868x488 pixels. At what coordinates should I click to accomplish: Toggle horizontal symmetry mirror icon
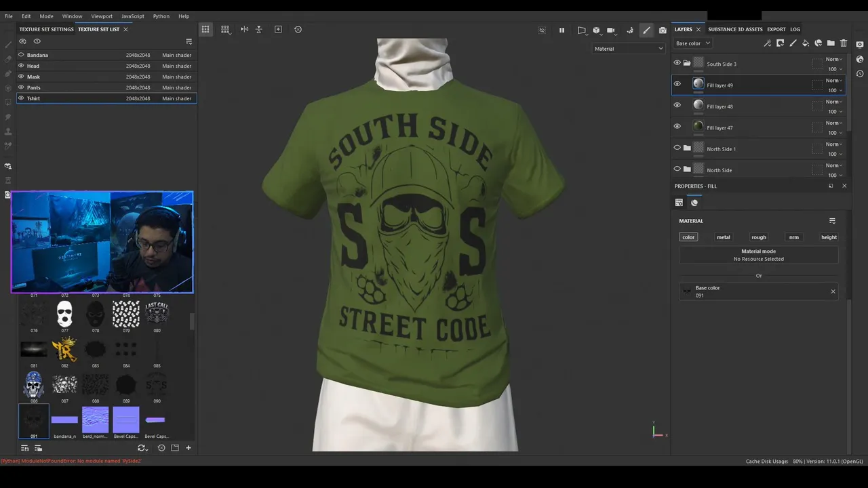[x=244, y=29]
